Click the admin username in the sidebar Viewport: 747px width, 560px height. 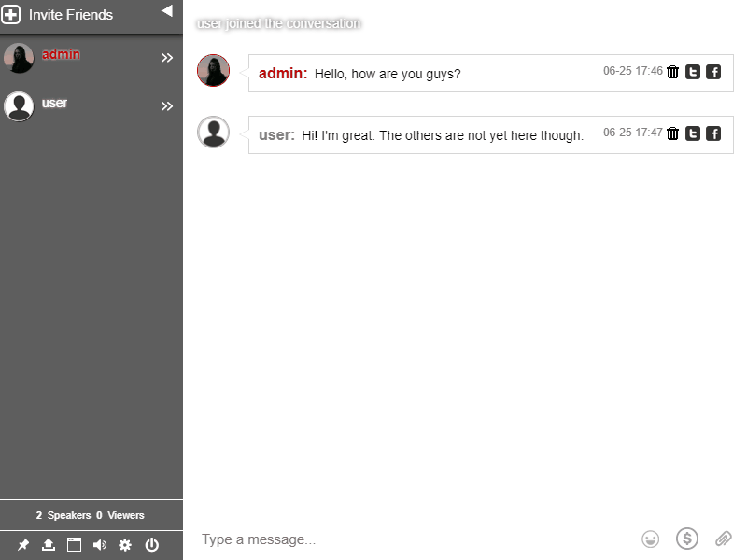click(62, 54)
